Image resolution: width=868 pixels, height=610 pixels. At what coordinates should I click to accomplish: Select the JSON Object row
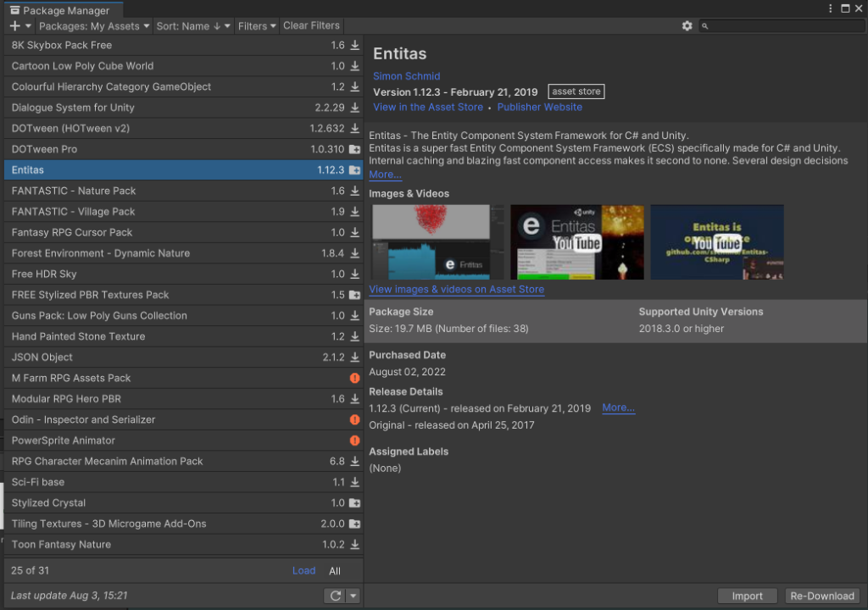183,357
